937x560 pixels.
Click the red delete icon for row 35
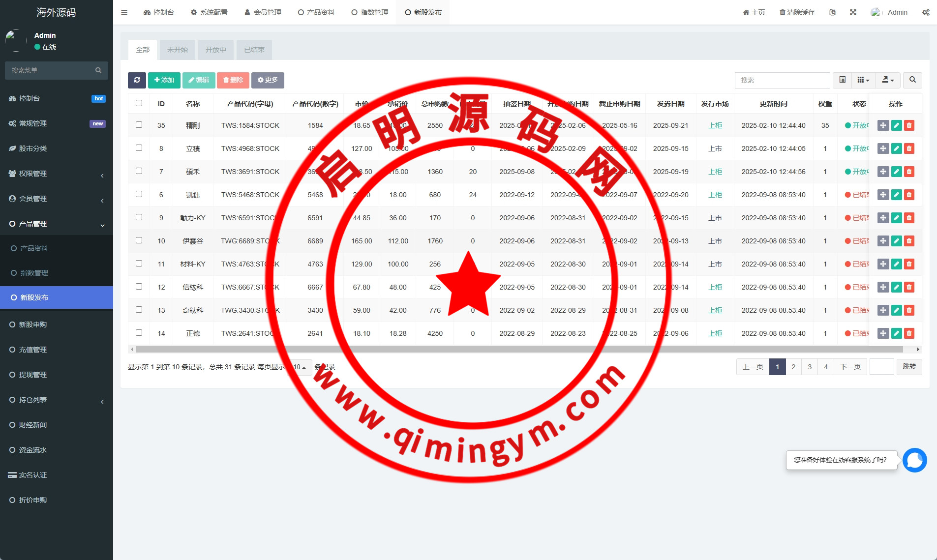pyautogui.click(x=909, y=125)
